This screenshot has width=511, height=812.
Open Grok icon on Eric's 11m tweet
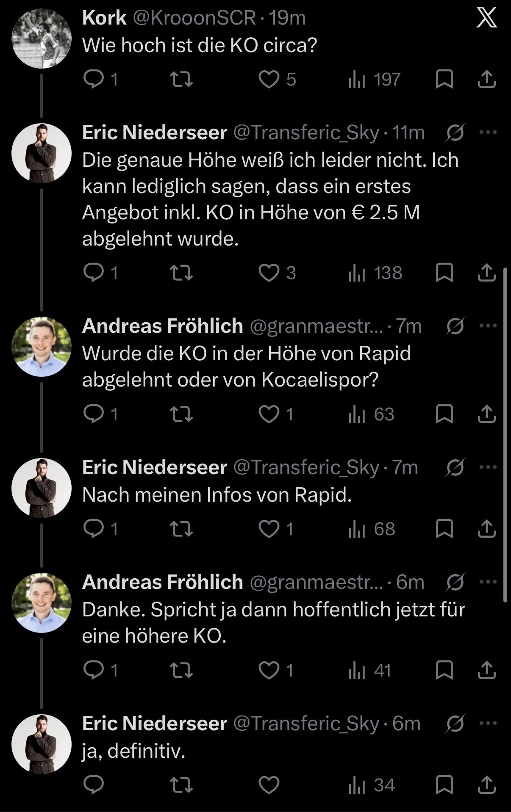coord(455,133)
